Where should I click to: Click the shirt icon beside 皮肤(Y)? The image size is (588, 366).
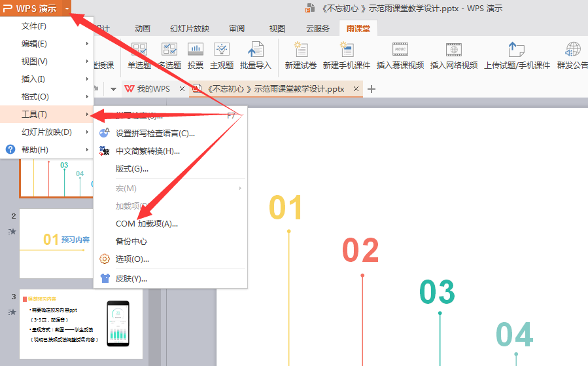point(105,278)
